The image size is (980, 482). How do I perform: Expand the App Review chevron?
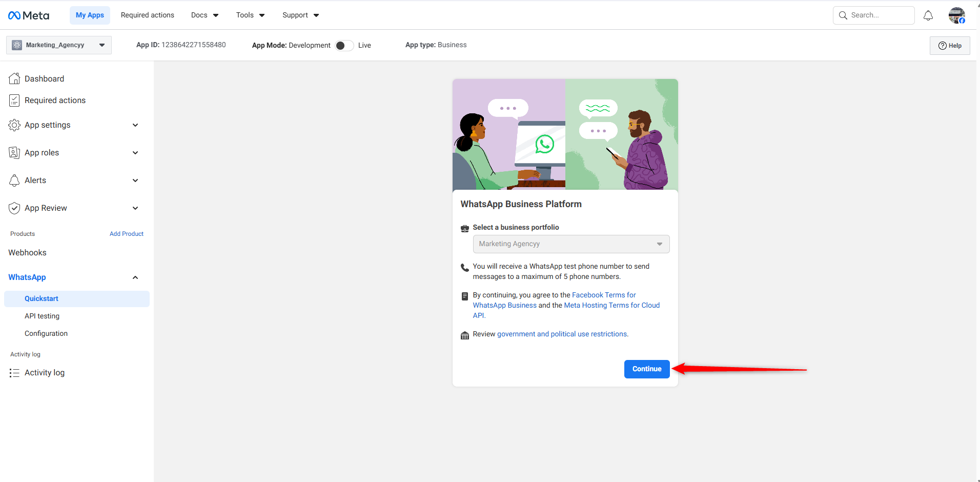click(135, 208)
